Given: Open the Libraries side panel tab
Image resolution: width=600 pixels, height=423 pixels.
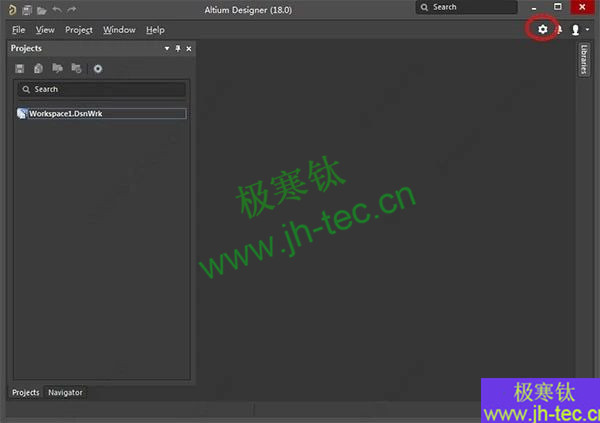Looking at the screenshot, I should pos(584,59).
